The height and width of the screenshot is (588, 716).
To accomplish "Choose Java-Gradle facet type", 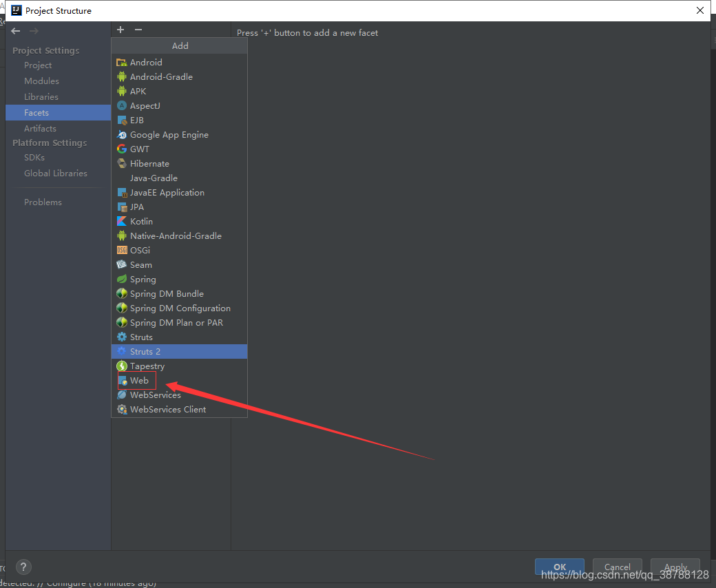I will coord(180,178).
